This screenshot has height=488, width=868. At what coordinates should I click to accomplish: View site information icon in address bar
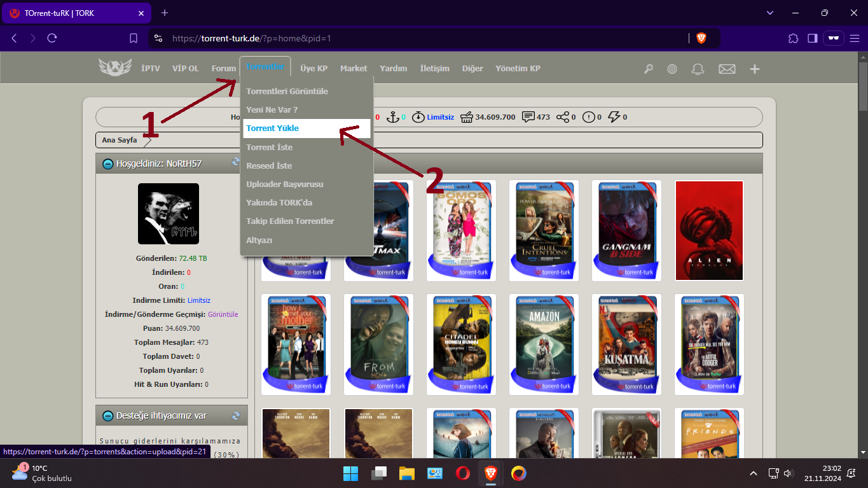click(x=158, y=38)
